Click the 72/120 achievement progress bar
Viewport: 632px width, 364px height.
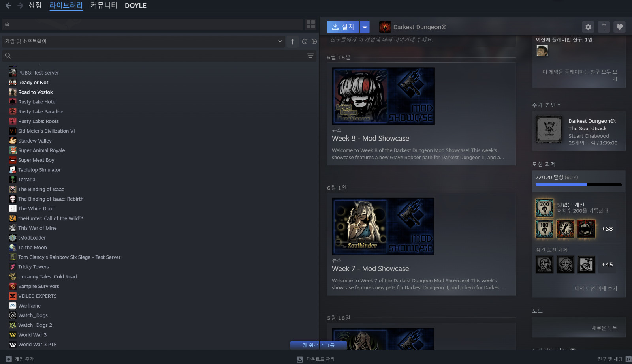[579, 185]
